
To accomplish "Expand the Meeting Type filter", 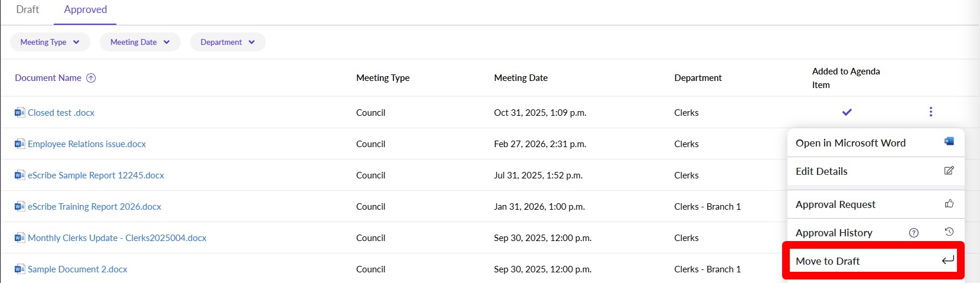I will click(50, 42).
